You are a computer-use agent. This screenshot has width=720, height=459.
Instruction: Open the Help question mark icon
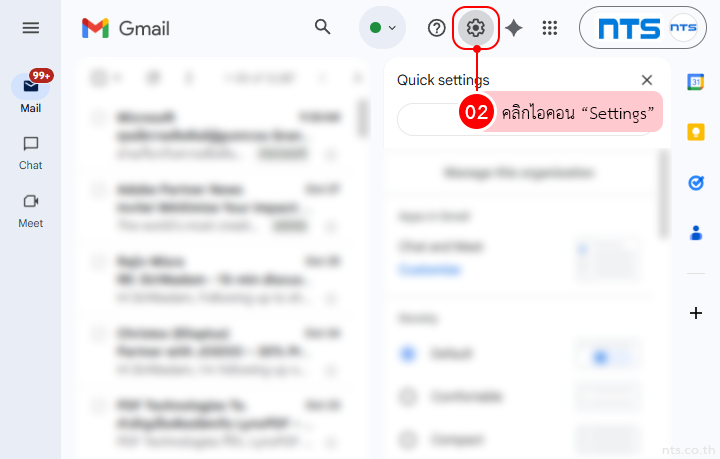click(x=436, y=28)
